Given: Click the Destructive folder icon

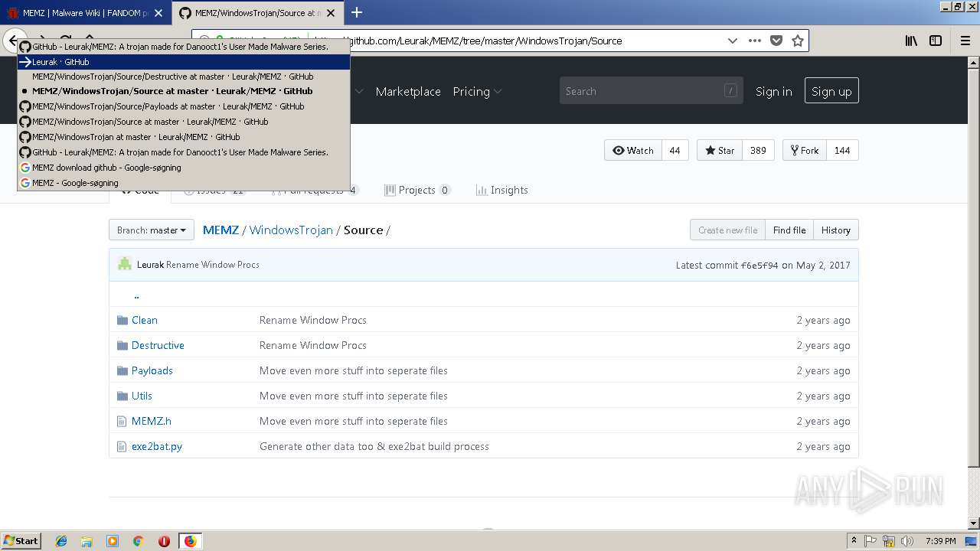Looking at the screenshot, I should tap(122, 345).
